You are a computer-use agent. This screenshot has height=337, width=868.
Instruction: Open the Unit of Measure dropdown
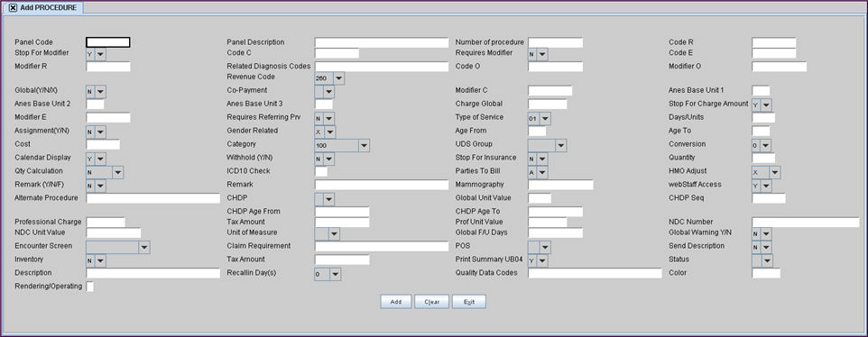click(x=334, y=233)
